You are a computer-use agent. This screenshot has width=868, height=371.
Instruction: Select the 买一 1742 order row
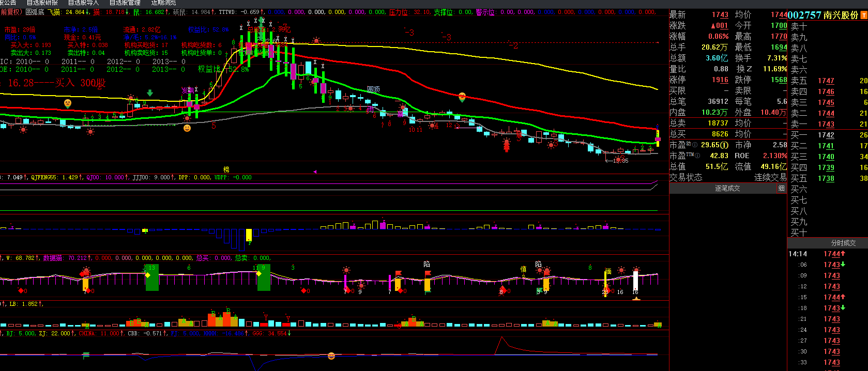829,135
